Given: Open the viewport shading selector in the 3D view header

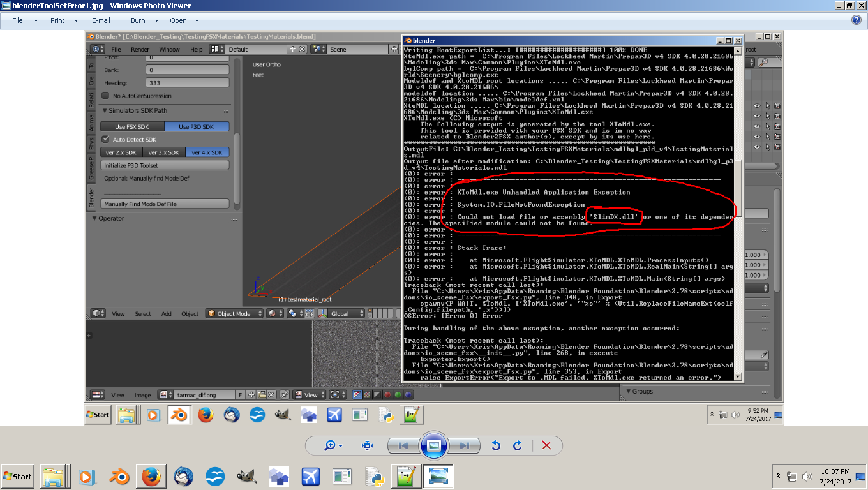Looking at the screenshot, I should tap(275, 314).
